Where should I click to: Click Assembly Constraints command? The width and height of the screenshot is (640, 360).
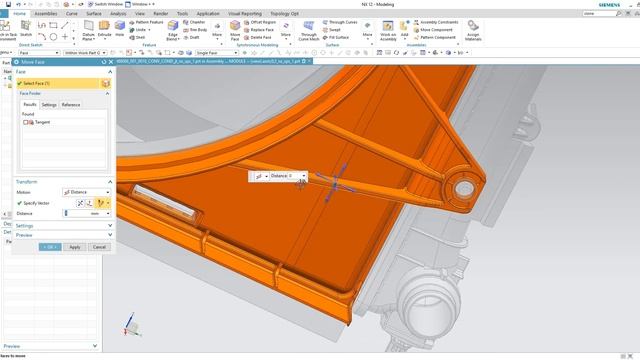(436, 22)
